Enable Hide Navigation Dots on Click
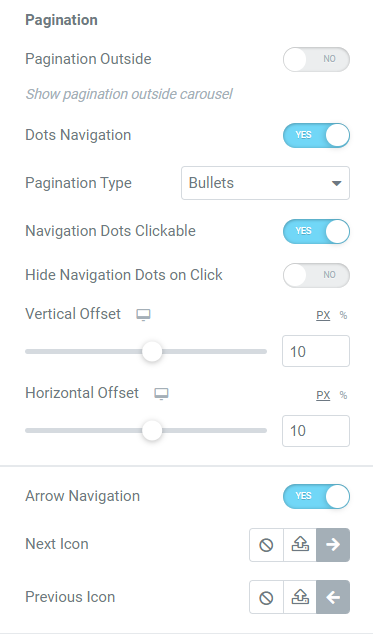373x634 pixels. [x=316, y=275]
